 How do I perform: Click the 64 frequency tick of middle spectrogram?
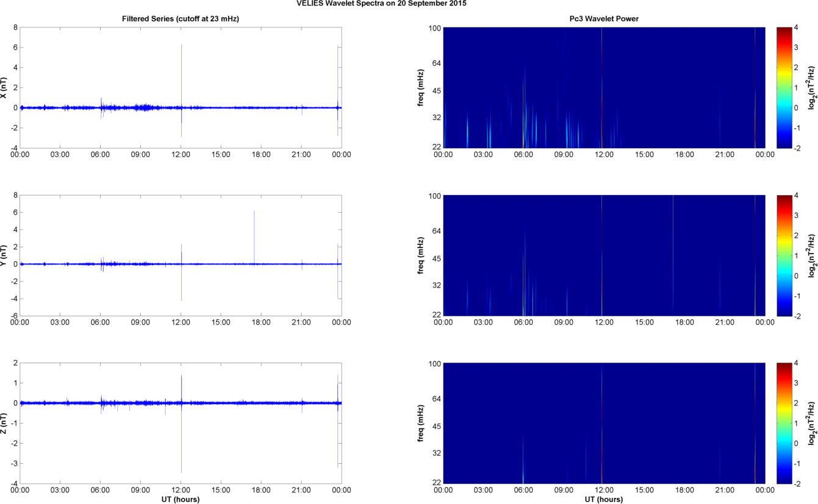coord(436,231)
